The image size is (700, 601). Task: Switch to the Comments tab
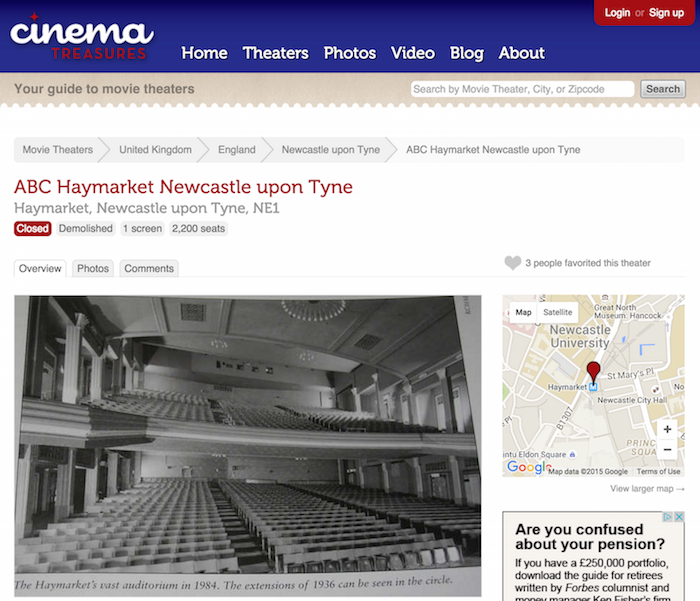149,268
